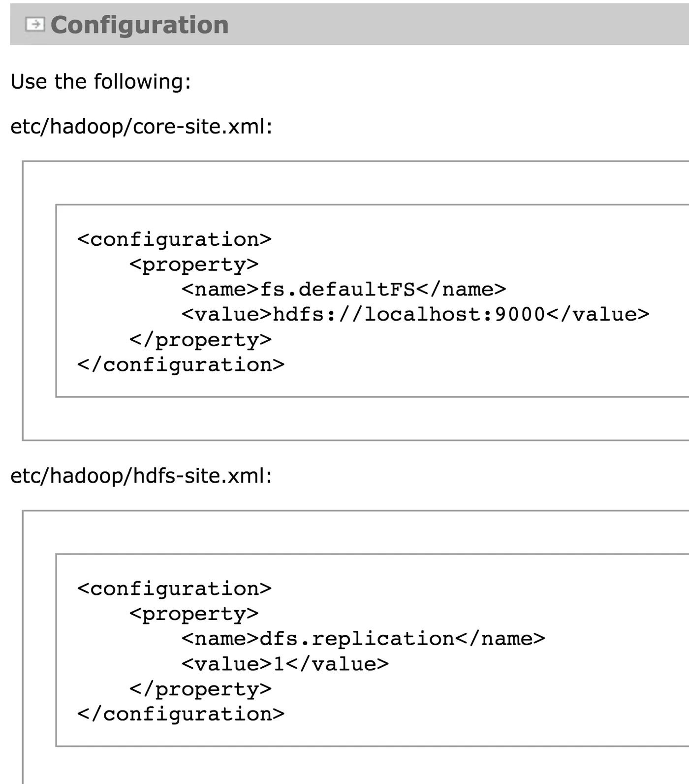The image size is (689, 784).
Task: Click the arrow icon beside Configuration heading
Action: point(35,24)
